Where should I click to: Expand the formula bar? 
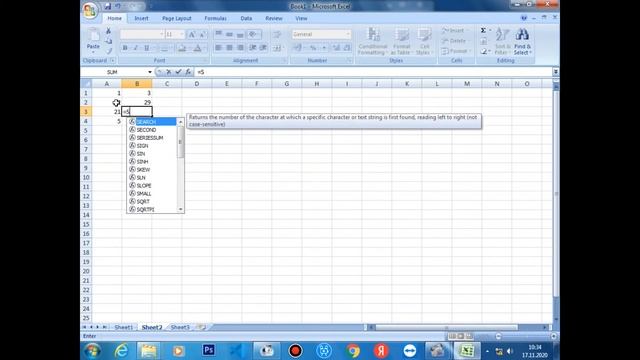[556, 72]
